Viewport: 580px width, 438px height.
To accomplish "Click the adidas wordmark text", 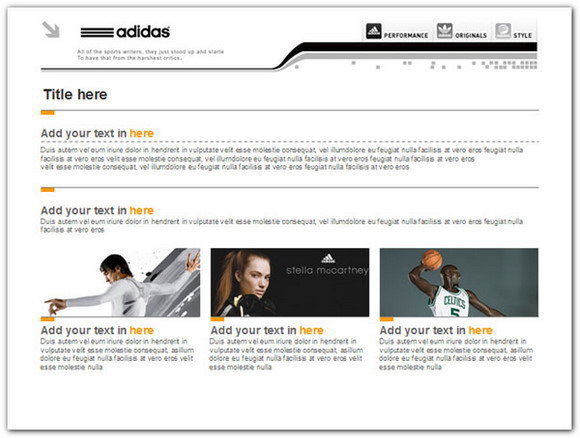I will pos(143,32).
